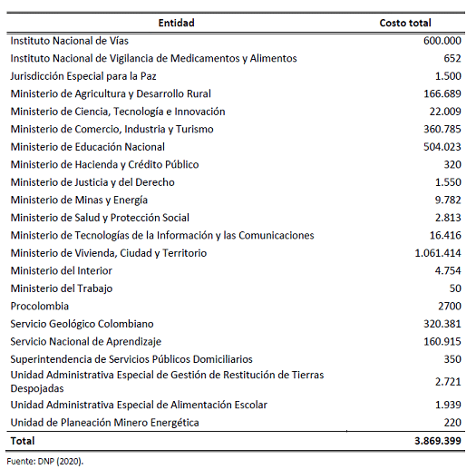Image resolution: width=476 pixels, height=469 pixels.
Task: Select Ministerio de Educación Nacional entry
Action: [88, 147]
